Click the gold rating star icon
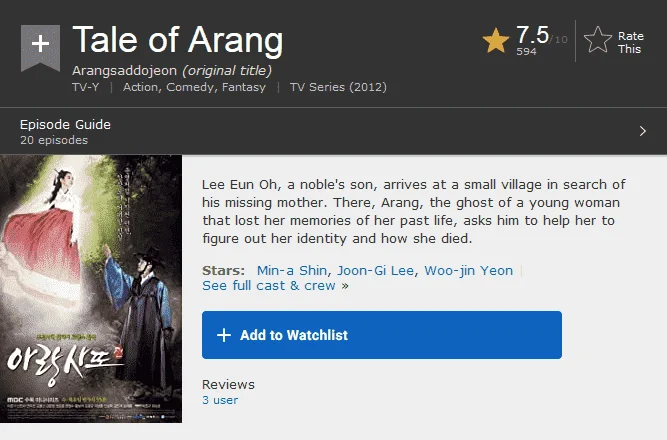 click(496, 41)
